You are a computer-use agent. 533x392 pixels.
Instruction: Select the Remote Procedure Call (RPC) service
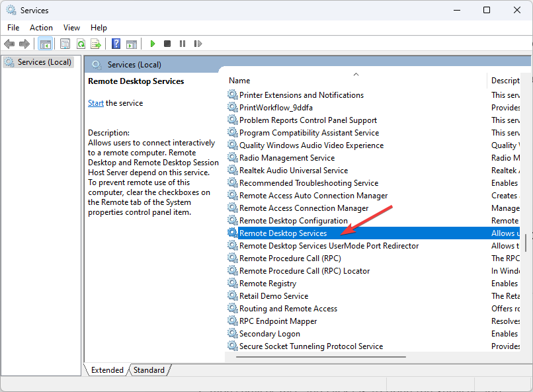tap(290, 258)
